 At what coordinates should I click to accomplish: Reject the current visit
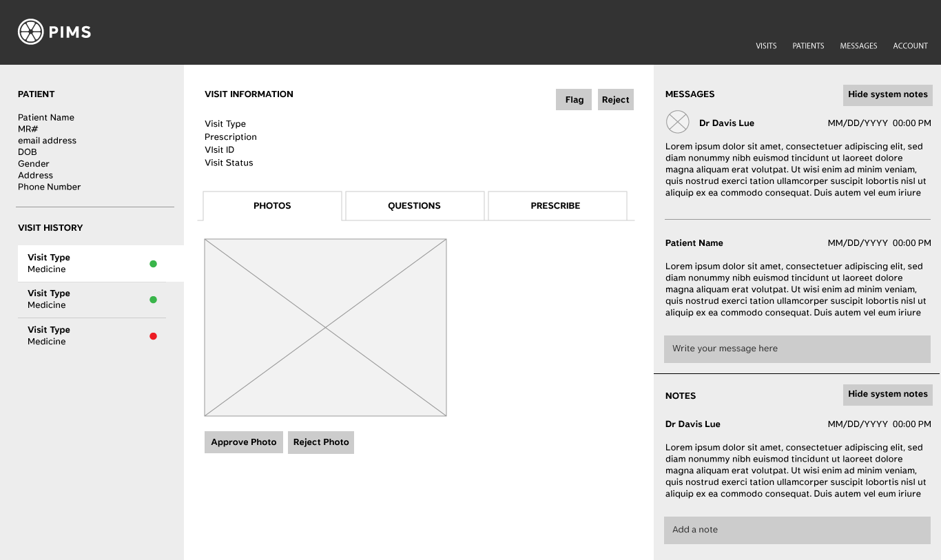(x=615, y=99)
